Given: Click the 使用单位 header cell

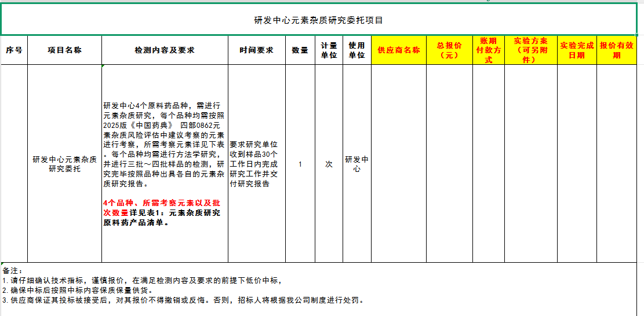Looking at the screenshot, I should [356, 50].
